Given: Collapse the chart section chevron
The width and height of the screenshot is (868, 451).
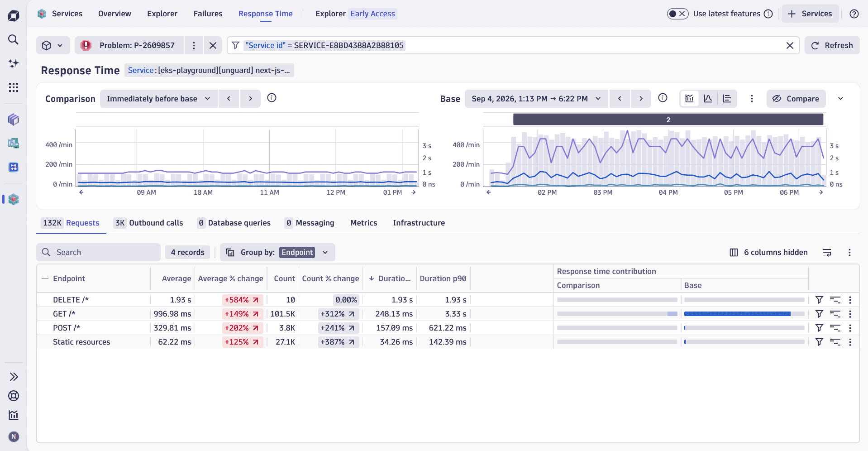Looking at the screenshot, I should (x=840, y=99).
